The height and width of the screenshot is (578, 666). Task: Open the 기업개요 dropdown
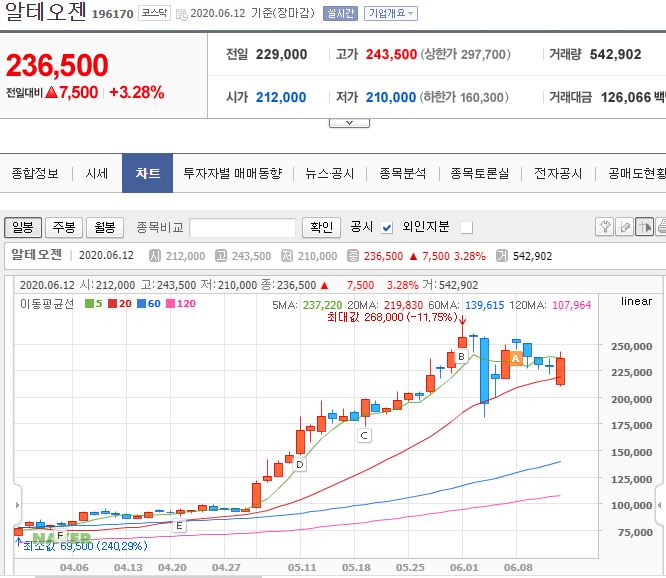tap(391, 14)
